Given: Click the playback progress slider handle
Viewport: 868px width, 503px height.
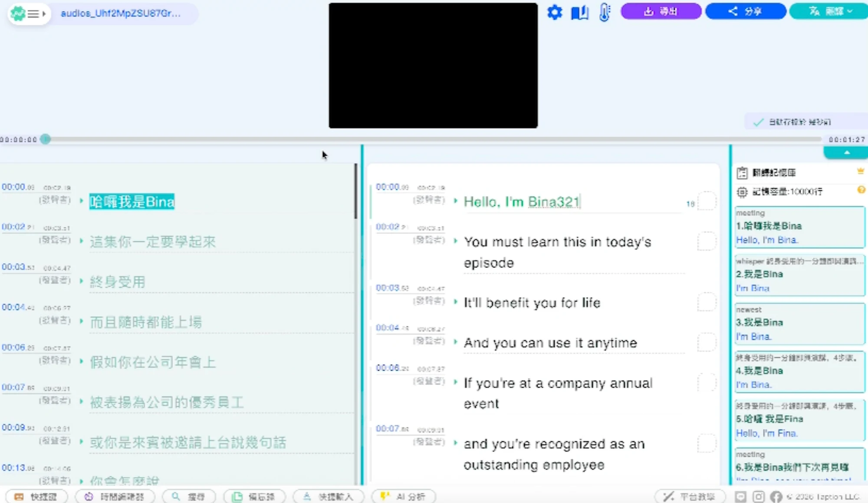Looking at the screenshot, I should tap(46, 139).
